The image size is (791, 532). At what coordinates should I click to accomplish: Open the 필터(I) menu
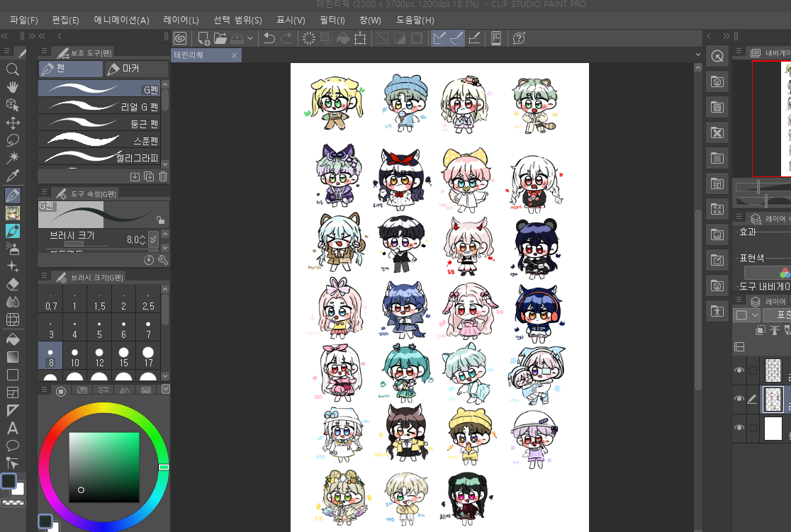[x=332, y=20]
